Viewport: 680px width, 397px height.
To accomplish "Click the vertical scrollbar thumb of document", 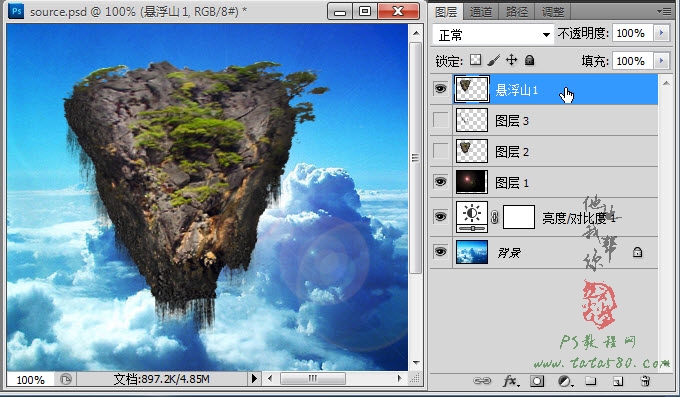I will [x=416, y=158].
